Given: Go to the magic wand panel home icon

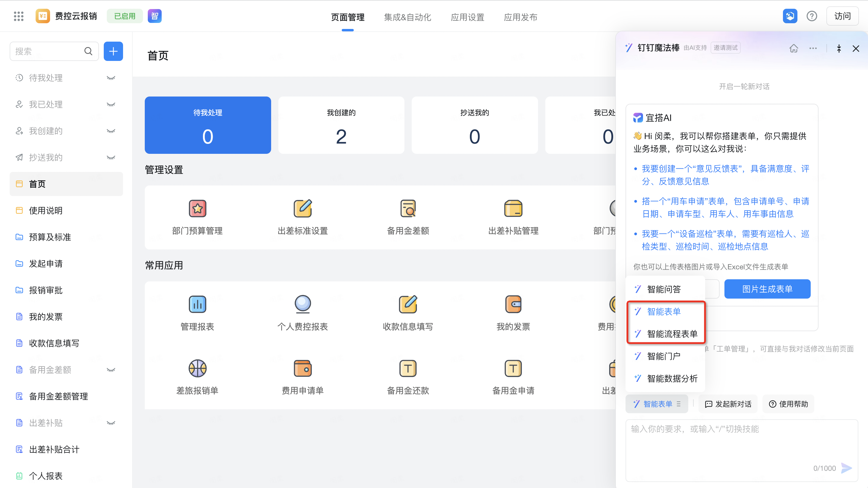Looking at the screenshot, I should coord(794,48).
